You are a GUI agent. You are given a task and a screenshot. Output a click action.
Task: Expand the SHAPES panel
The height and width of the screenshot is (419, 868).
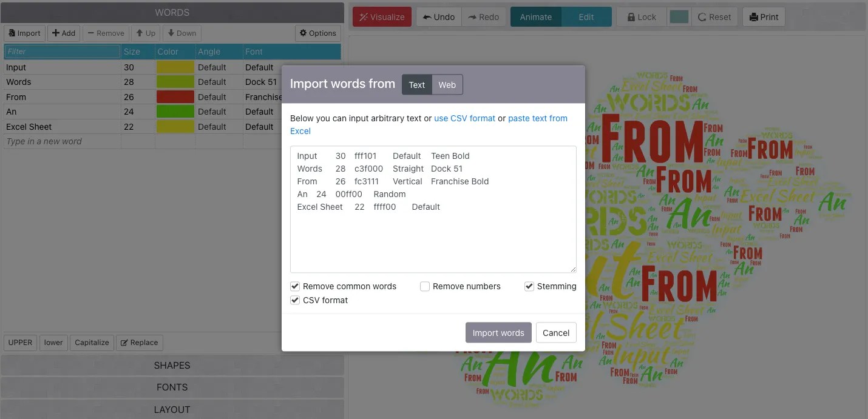[x=172, y=365]
